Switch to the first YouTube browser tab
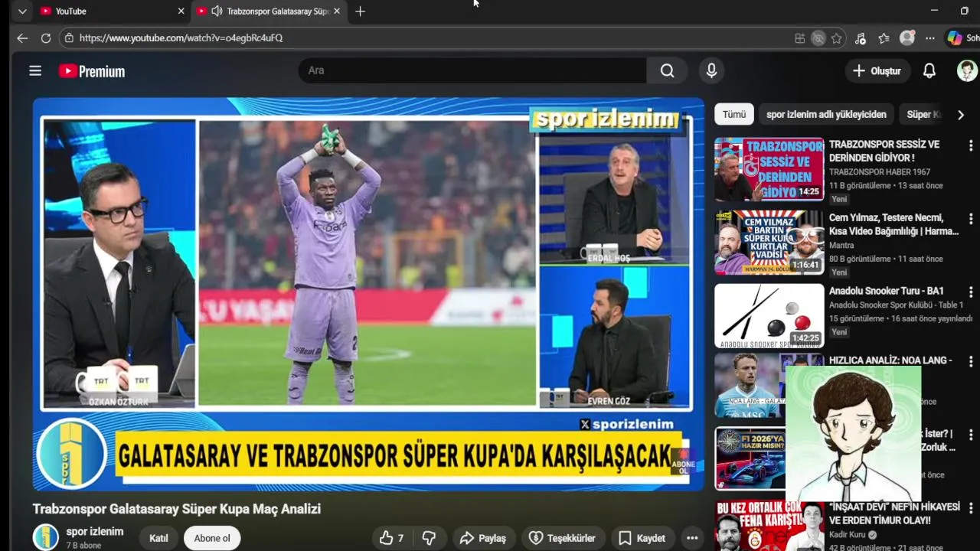This screenshot has height=551, width=980. tap(111, 11)
